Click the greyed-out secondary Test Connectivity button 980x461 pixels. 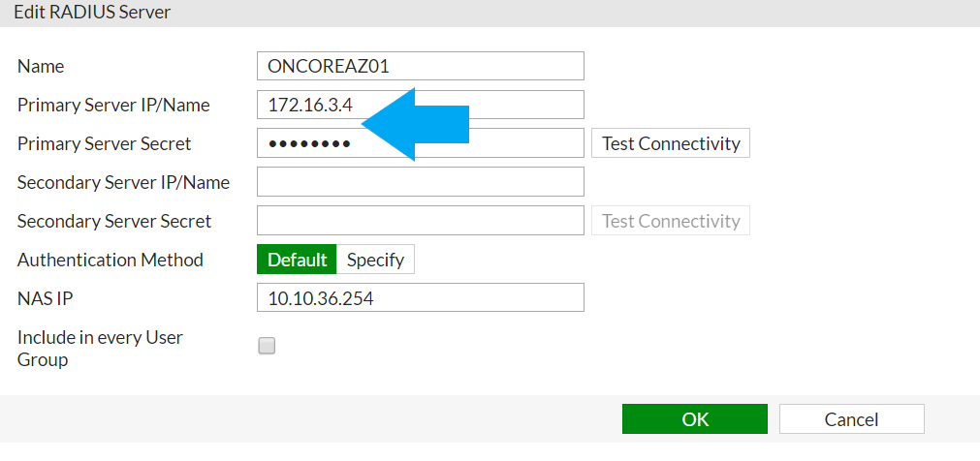coord(671,221)
